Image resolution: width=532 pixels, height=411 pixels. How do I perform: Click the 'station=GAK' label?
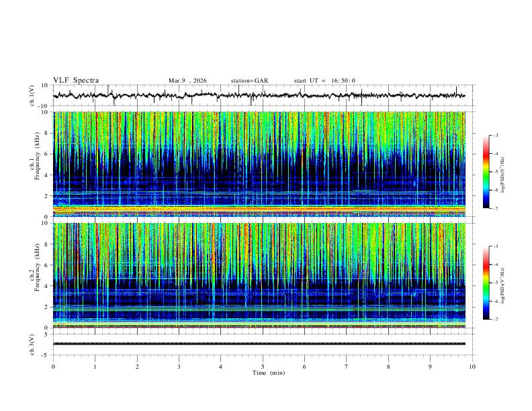pos(249,81)
